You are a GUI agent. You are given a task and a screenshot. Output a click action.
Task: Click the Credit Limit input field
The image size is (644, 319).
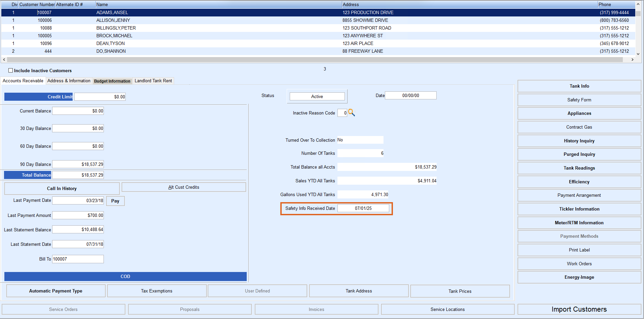pyautogui.click(x=100, y=97)
